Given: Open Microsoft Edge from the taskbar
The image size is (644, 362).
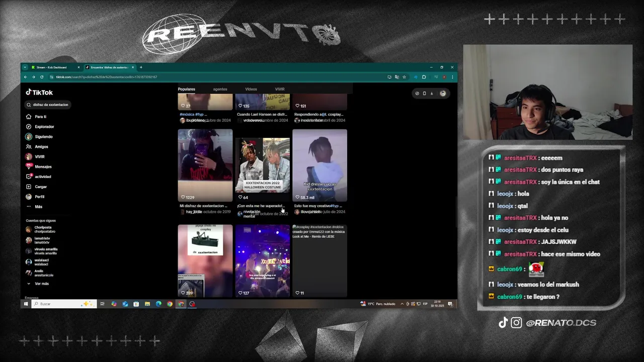Looking at the screenshot, I should click(158, 304).
